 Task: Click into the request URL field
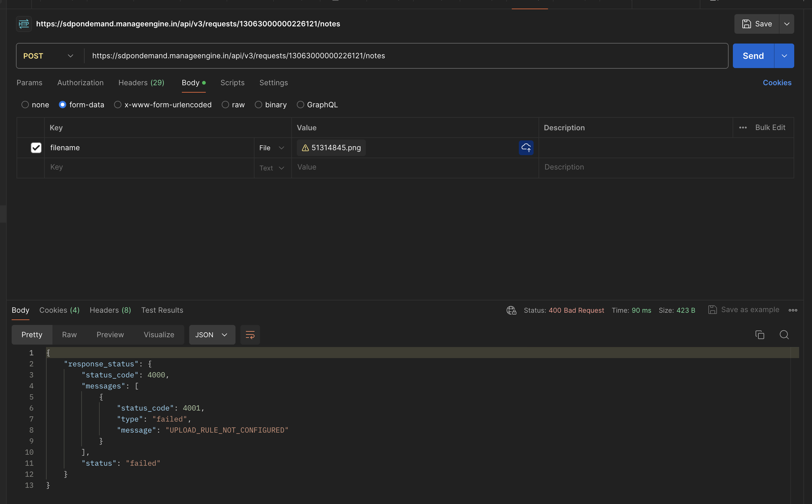tap(400, 56)
